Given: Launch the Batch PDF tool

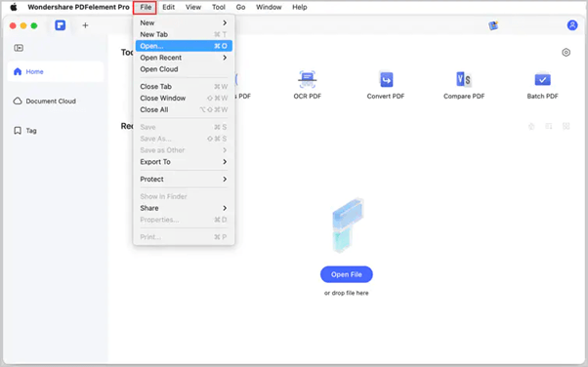Looking at the screenshot, I should pyautogui.click(x=542, y=85).
